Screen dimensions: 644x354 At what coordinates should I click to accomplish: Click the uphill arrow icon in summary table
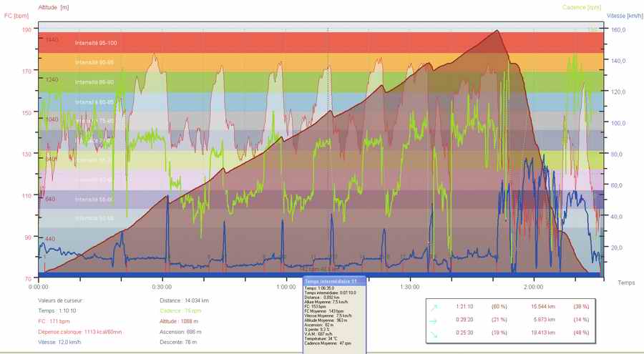click(x=434, y=306)
